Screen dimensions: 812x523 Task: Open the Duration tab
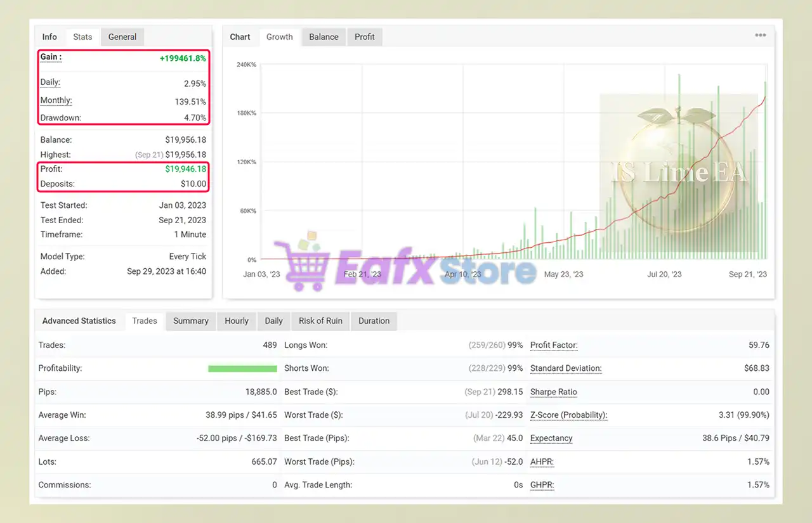tap(374, 321)
